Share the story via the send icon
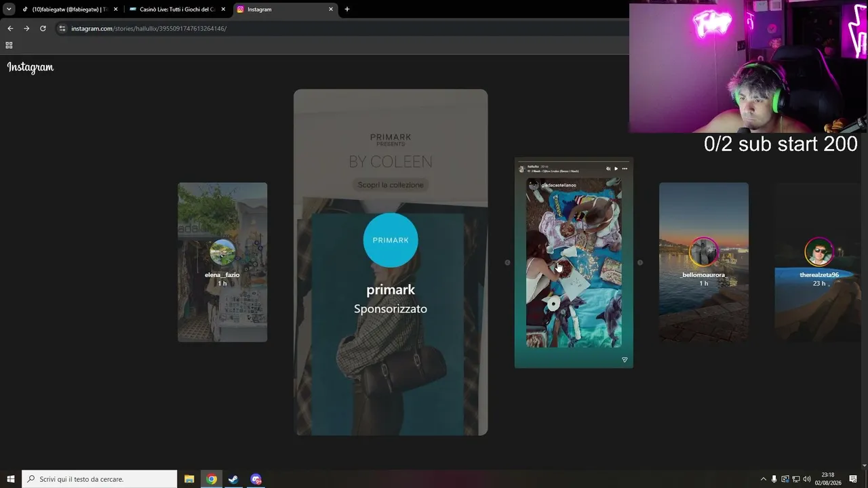Viewport: 868px width, 488px height. (625, 360)
